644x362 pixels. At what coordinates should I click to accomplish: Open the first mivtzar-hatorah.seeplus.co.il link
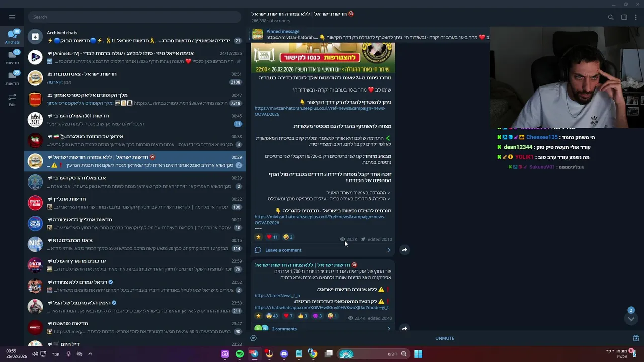(x=319, y=111)
